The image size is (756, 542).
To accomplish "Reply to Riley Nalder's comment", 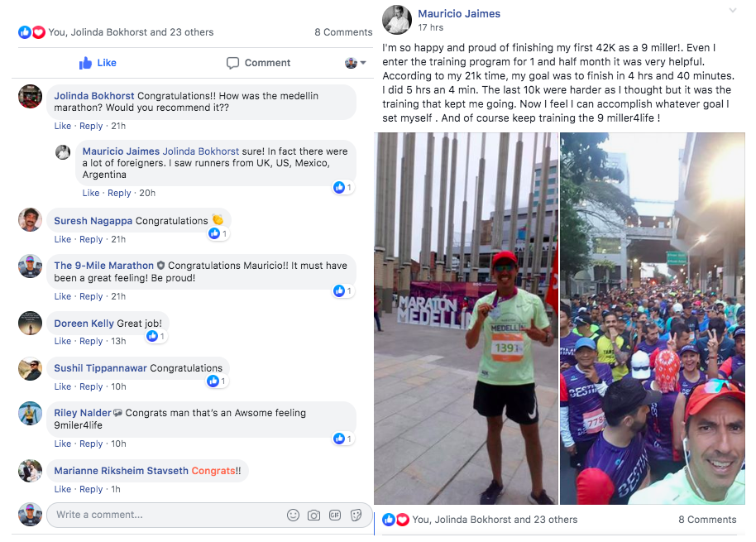I will pyautogui.click(x=91, y=444).
